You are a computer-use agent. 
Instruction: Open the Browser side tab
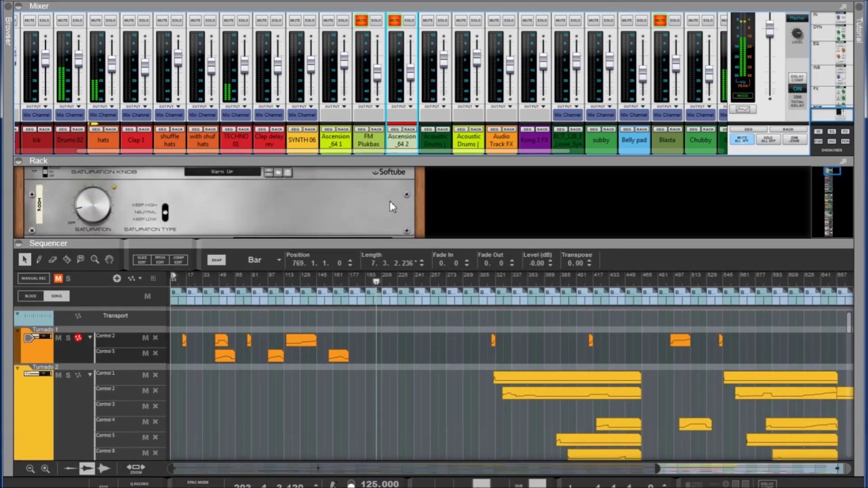click(7, 30)
